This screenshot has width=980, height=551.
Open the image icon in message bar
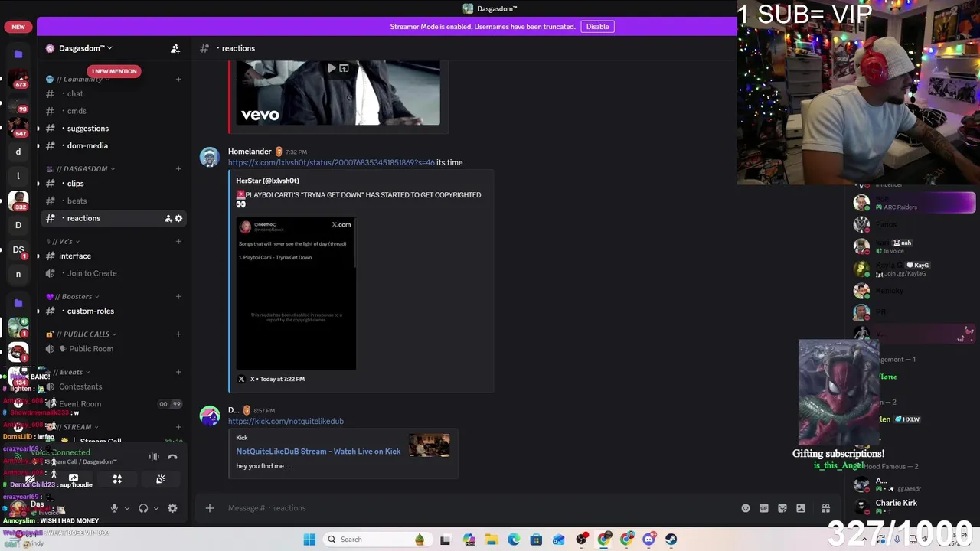(801, 508)
